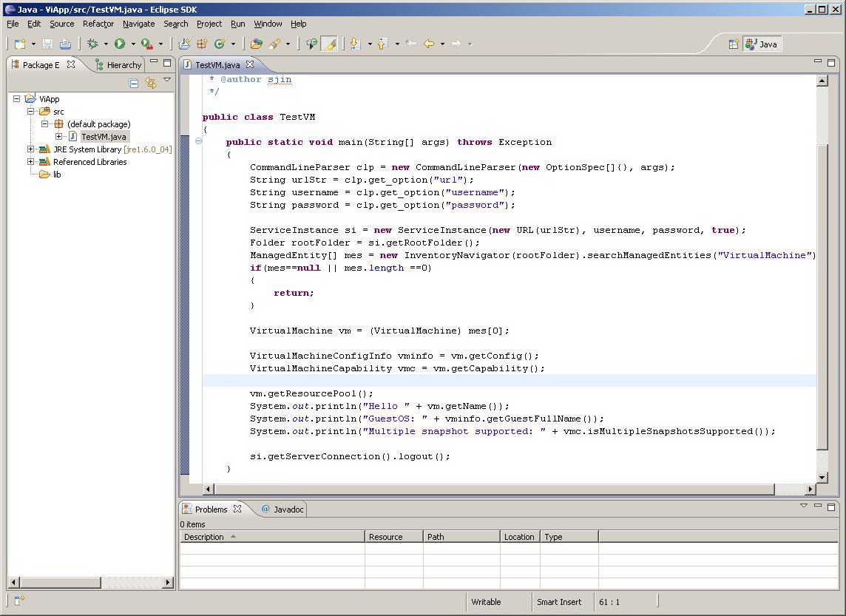Run the program with green play icon
846x616 pixels.
point(120,44)
